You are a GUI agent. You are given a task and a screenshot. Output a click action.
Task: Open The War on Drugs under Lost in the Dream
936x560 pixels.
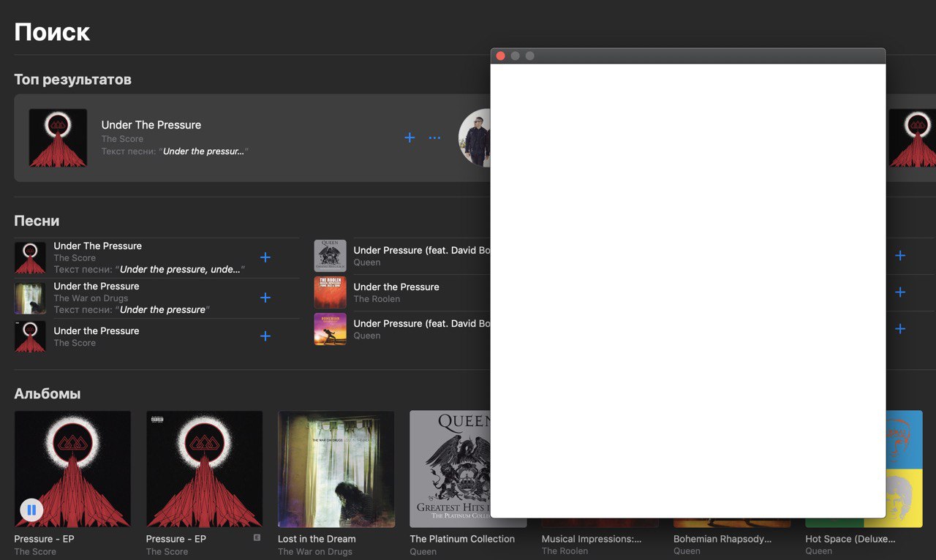[315, 552]
